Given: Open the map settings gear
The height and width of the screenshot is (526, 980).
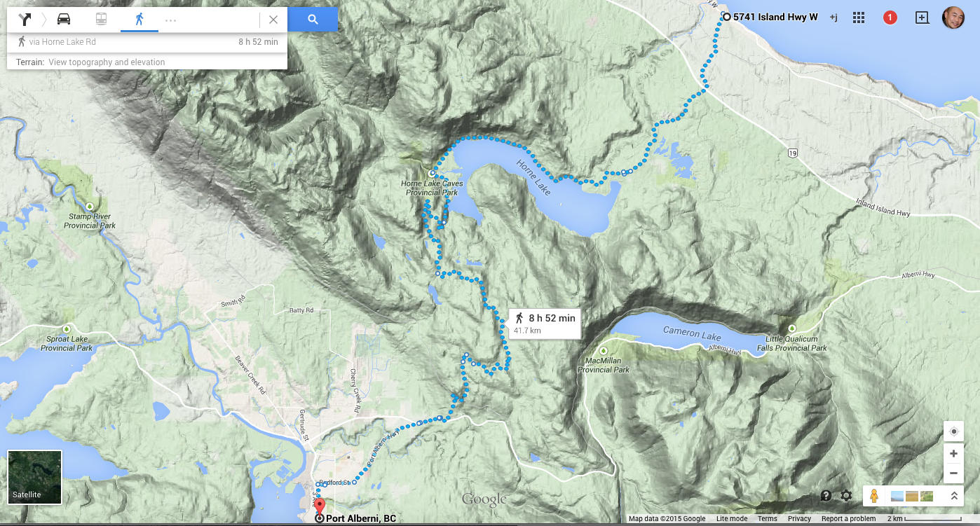Looking at the screenshot, I should tap(846, 496).
